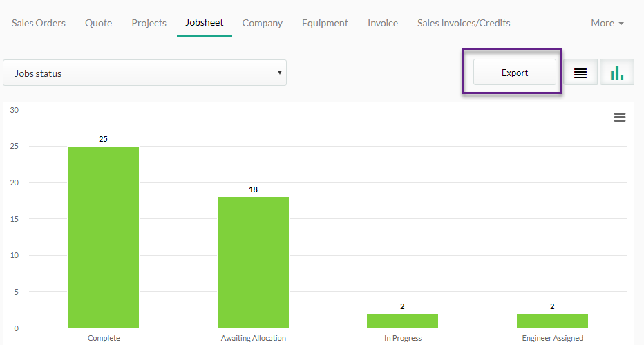
Task: Open the Company tab
Action: (263, 23)
